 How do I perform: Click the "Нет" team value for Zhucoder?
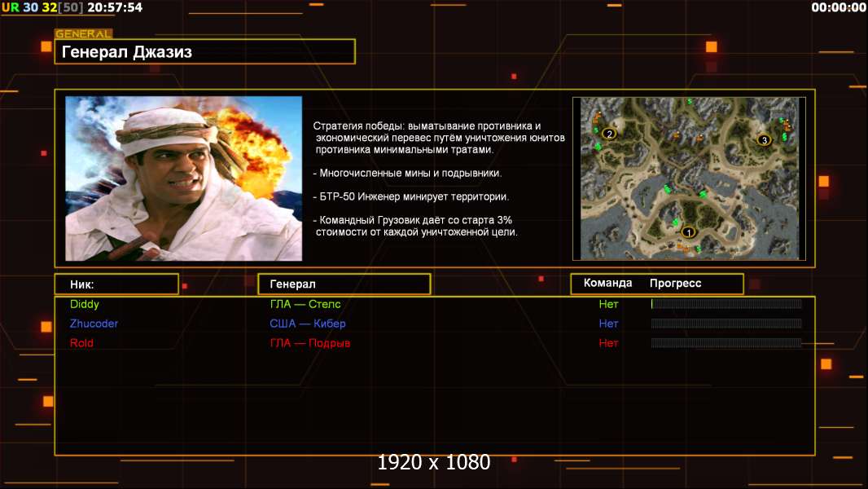[608, 324]
